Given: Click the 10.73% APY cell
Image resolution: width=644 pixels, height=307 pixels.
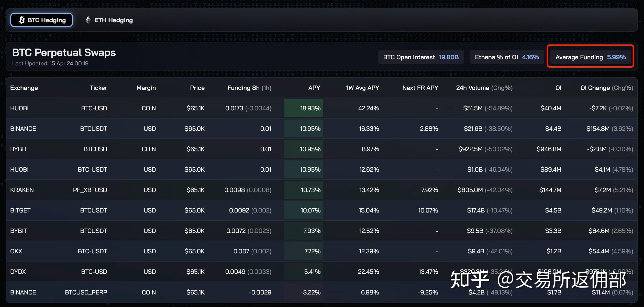Looking at the screenshot, I should tap(304, 190).
